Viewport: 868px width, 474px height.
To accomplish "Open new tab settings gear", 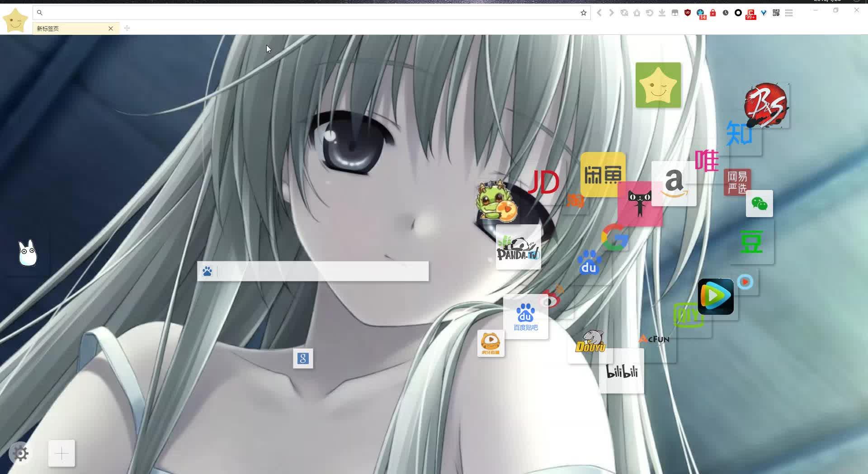I will click(20, 453).
